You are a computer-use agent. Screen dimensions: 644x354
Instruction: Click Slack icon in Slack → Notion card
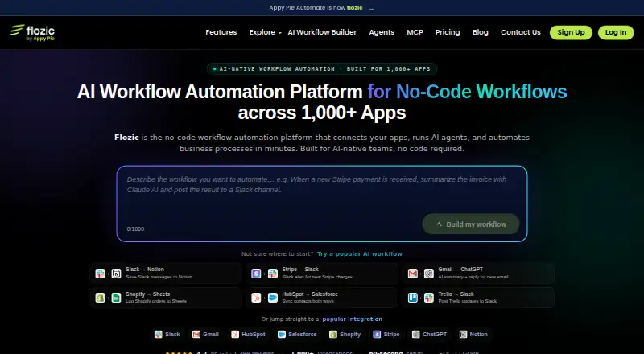point(100,274)
